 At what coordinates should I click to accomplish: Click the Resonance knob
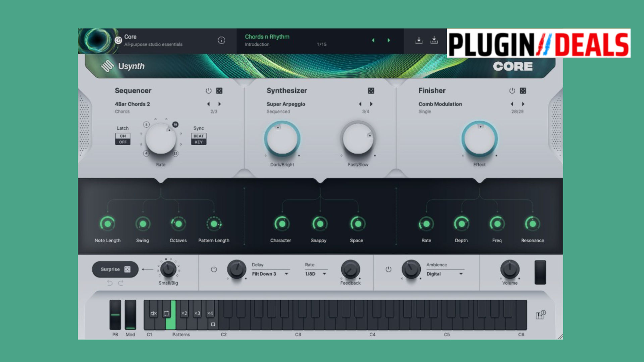coord(533,224)
